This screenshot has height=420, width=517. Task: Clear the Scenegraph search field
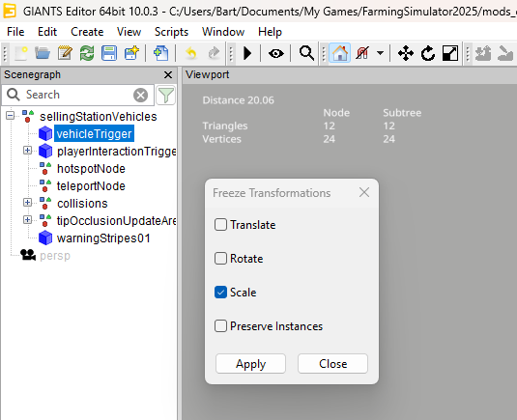coord(141,96)
